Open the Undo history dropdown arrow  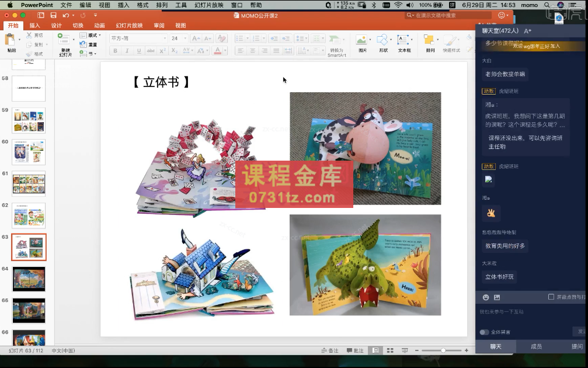[73, 15]
